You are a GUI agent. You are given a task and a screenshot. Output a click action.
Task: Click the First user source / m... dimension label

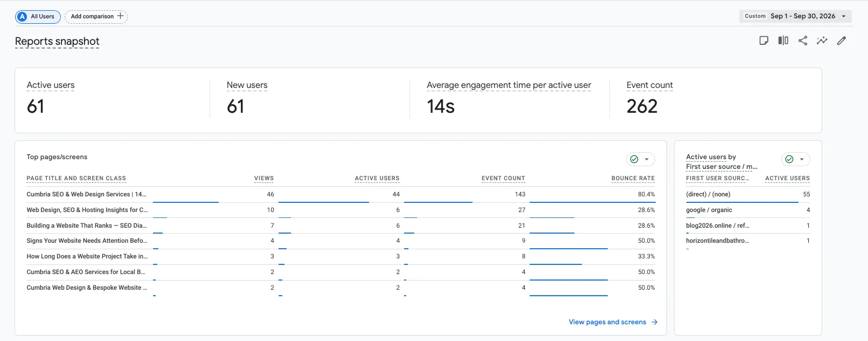[x=721, y=167]
